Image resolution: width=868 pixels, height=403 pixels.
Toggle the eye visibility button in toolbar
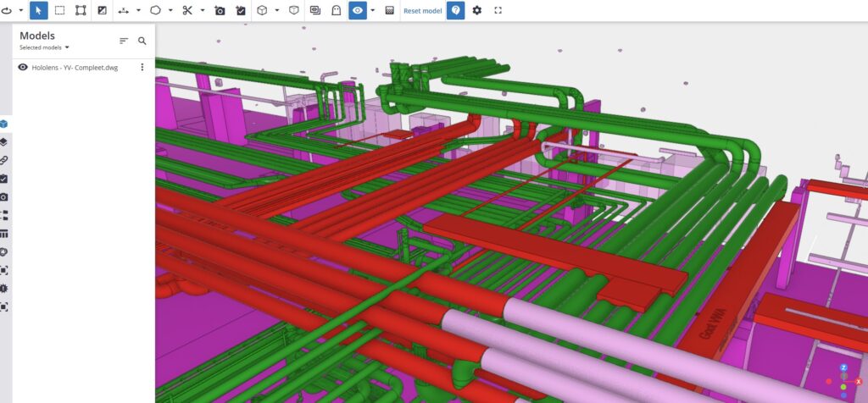coord(358,10)
